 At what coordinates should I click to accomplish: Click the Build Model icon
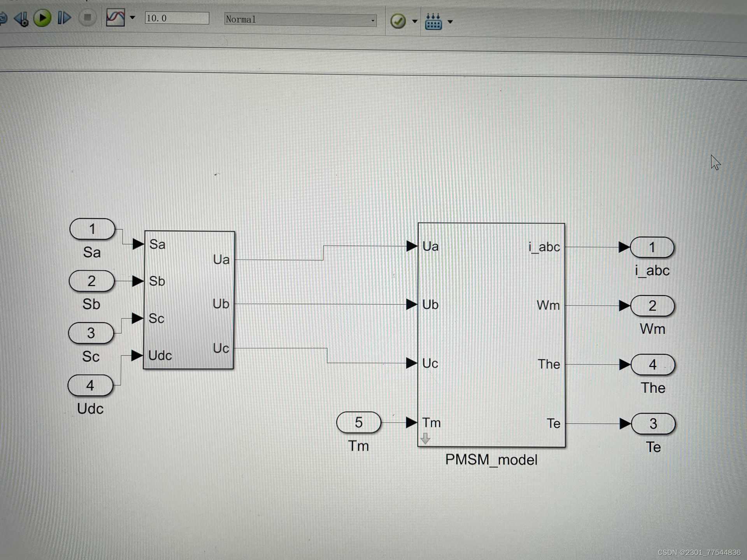[433, 22]
